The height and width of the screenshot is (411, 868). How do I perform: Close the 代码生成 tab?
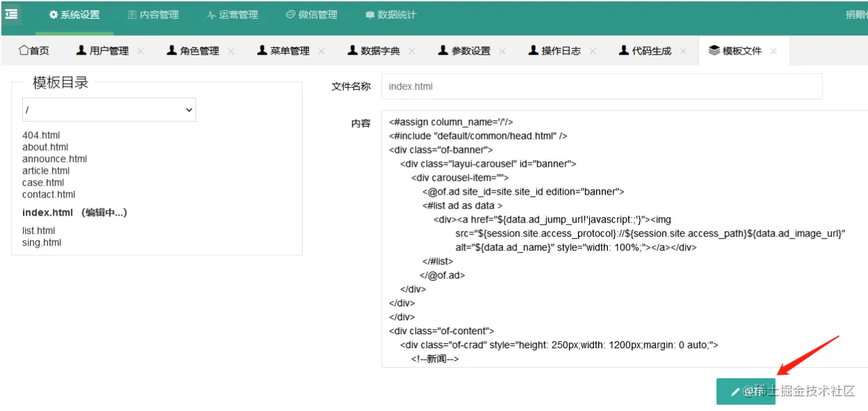click(683, 51)
